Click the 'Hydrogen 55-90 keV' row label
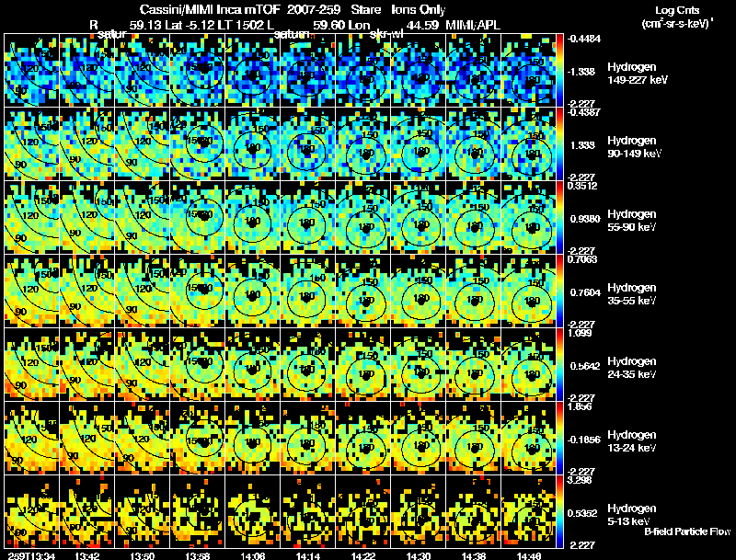 coord(632,221)
